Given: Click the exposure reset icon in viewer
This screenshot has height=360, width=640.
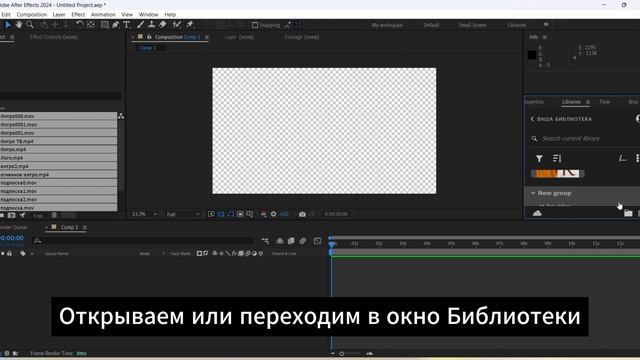Looking at the screenshot, I should pyautogui.click(x=273, y=214).
